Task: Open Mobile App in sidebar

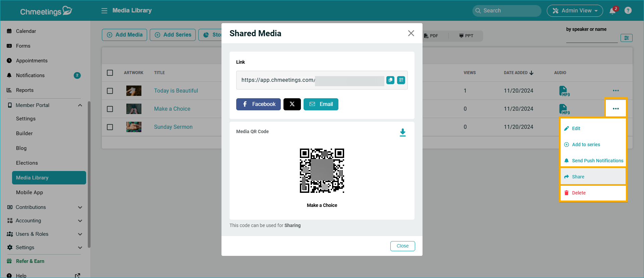Action: (29, 192)
